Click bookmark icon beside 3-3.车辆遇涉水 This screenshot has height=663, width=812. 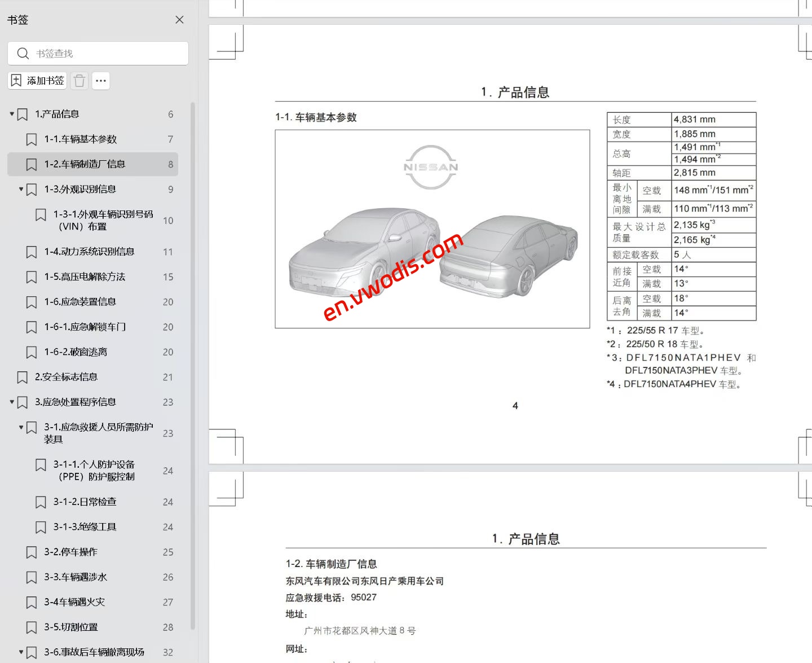pos(31,577)
